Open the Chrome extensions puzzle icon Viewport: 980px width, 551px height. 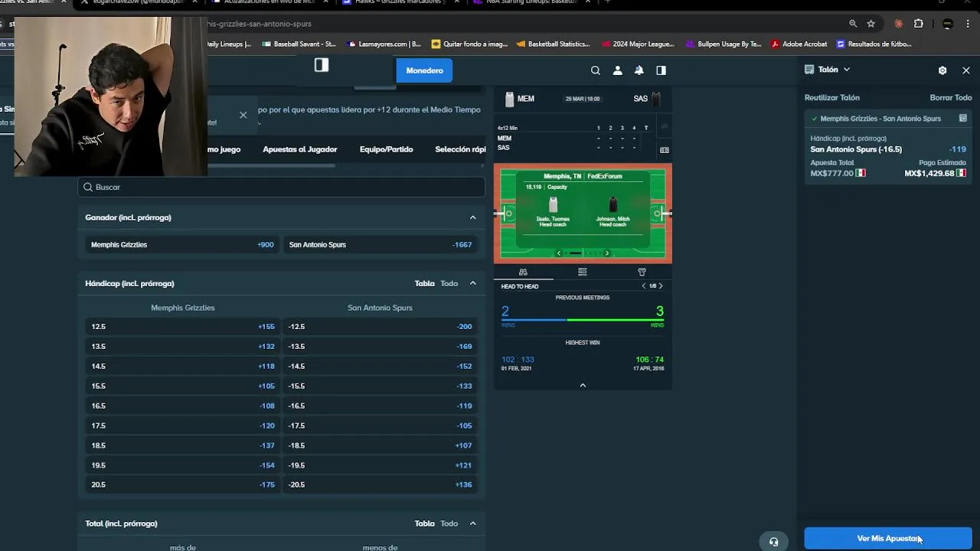(919, 24)
